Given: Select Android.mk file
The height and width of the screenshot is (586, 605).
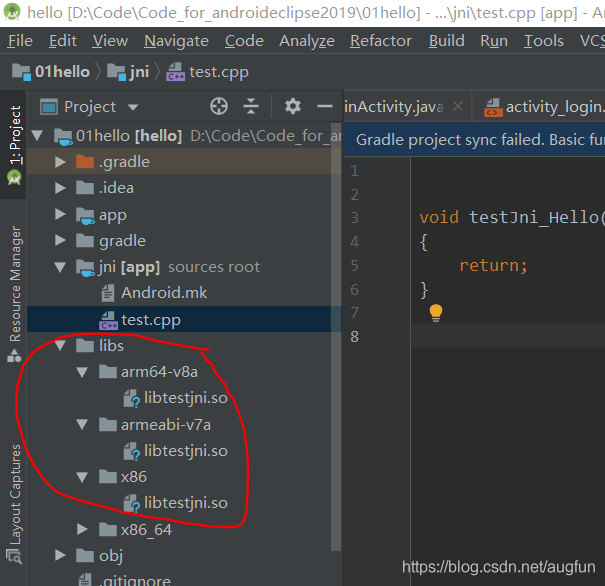Looking at the screenshot, I should point(164,293).
